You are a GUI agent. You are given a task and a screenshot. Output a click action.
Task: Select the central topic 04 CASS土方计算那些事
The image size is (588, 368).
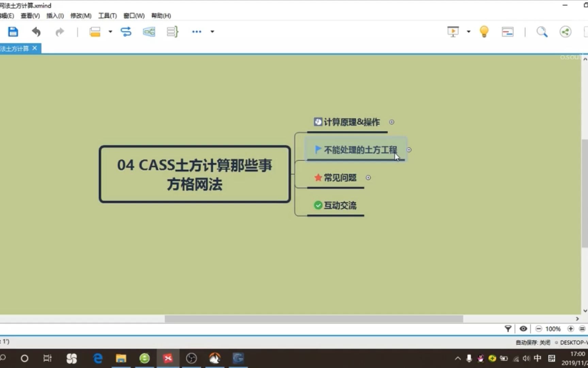tap(195, 174)
